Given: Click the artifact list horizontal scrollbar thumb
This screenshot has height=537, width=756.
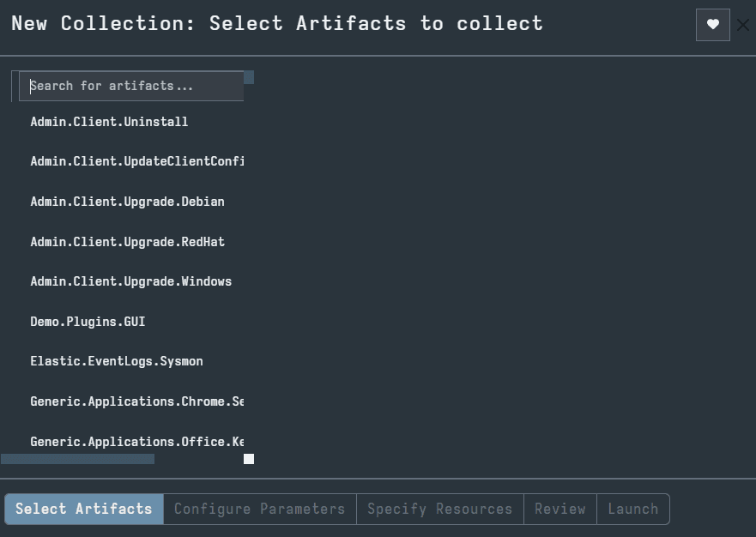Looking at the screenshot, I should (77, 459).
